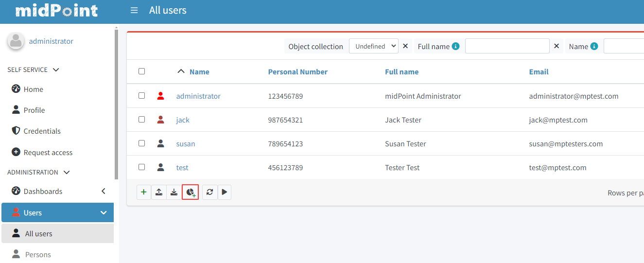
Task: Open the administrator user link in table
Action: pos(198,96)
